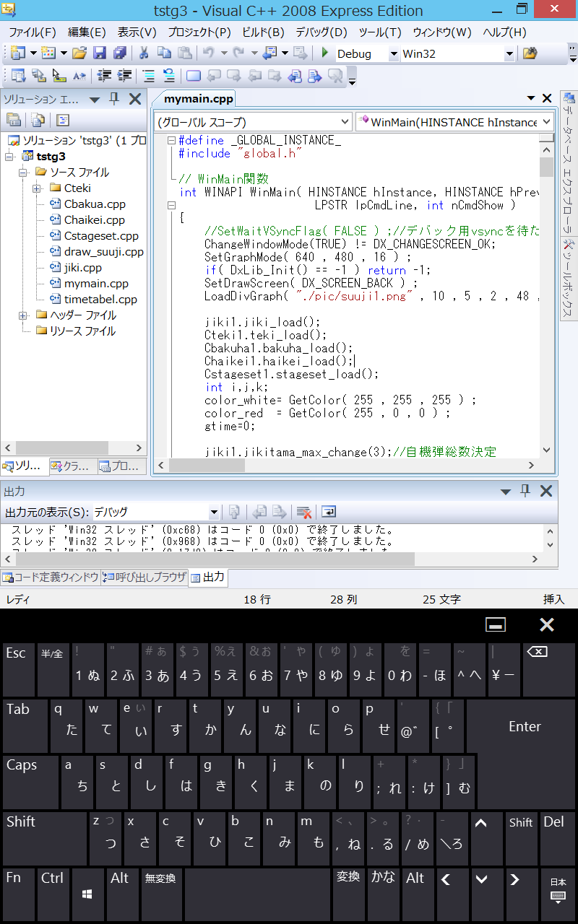Viewport: 578px width, 924px height.
Task: Open the undo history dropdown arrow
Action: tap(223, 53)
